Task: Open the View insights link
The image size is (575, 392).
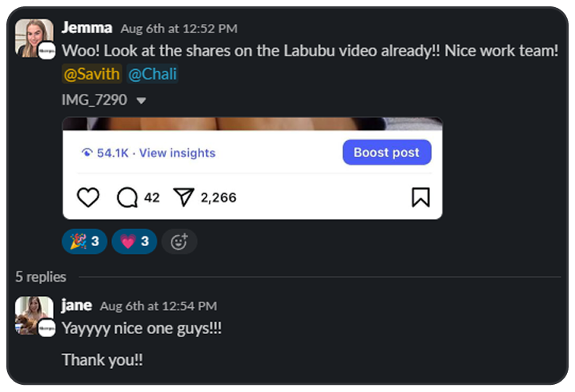Action: click(177, 152)
